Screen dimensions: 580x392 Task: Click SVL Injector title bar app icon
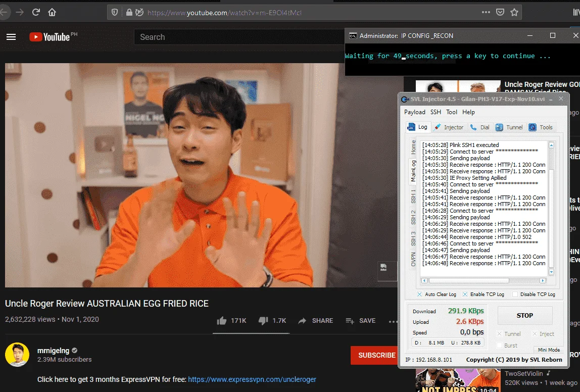(x=405, y=99)
